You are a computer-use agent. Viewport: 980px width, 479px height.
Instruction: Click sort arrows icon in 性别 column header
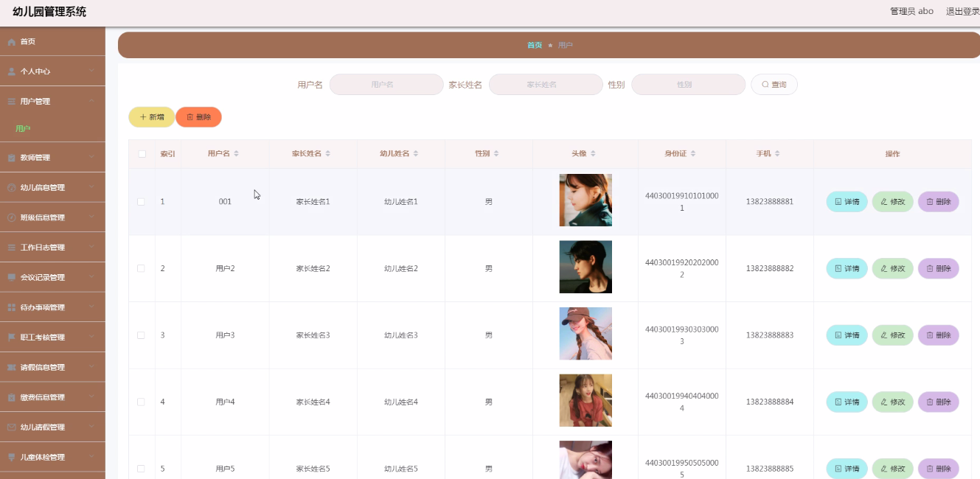(496, 154)
